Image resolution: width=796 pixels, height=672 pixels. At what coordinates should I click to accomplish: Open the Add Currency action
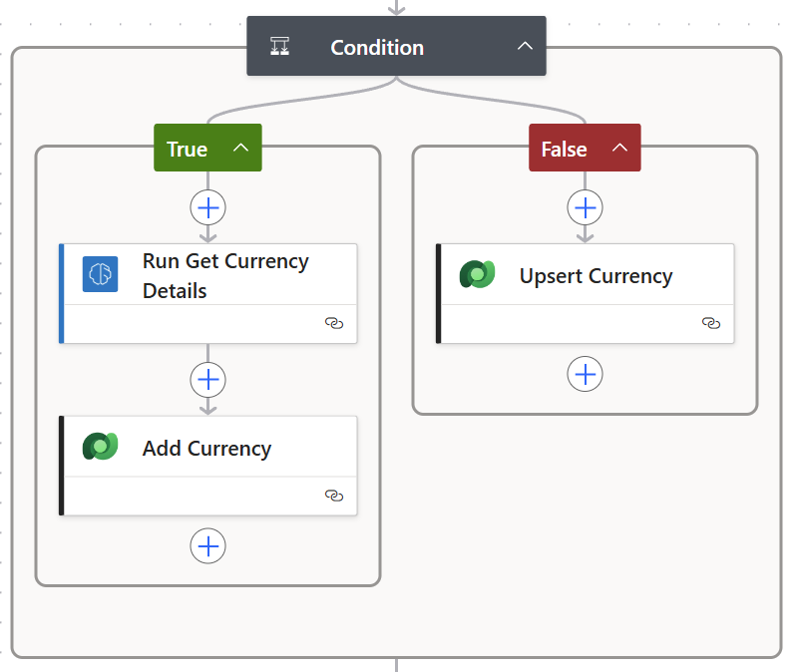[206, 449]
